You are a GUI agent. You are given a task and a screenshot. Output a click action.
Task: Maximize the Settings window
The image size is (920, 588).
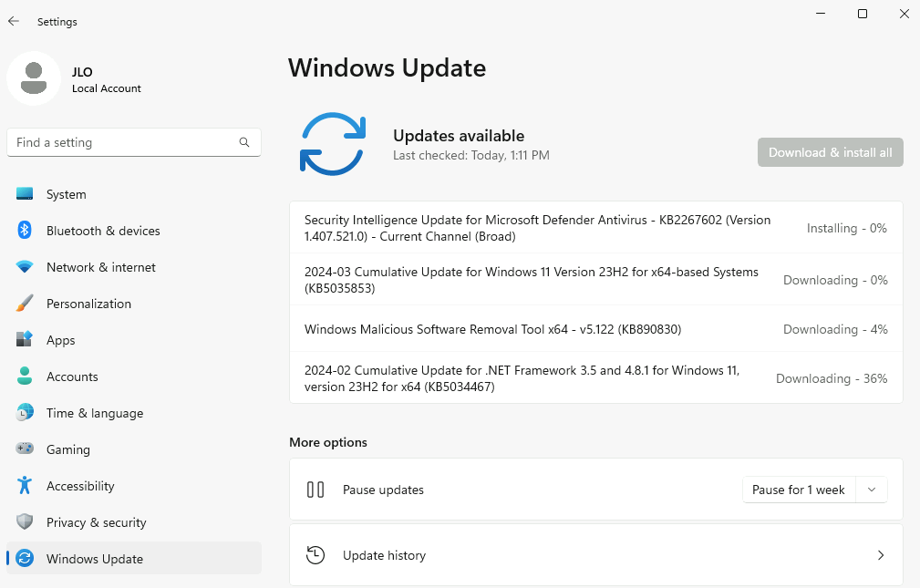tap(863, 14)
